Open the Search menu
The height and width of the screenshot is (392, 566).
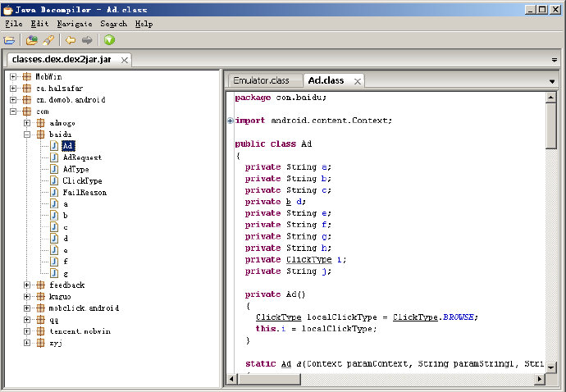[113, 24]
